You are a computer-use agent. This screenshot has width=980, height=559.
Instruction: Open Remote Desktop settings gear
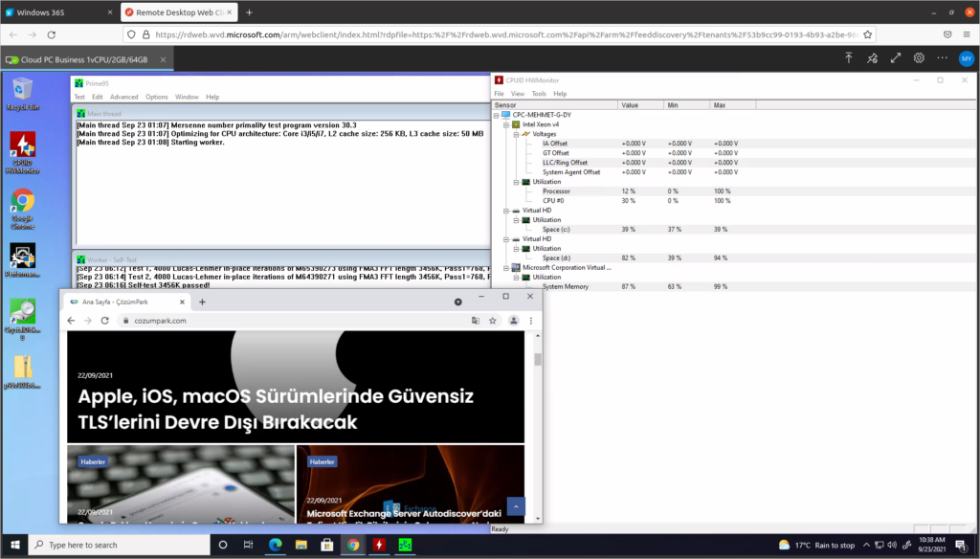click(x=919, y=58)
